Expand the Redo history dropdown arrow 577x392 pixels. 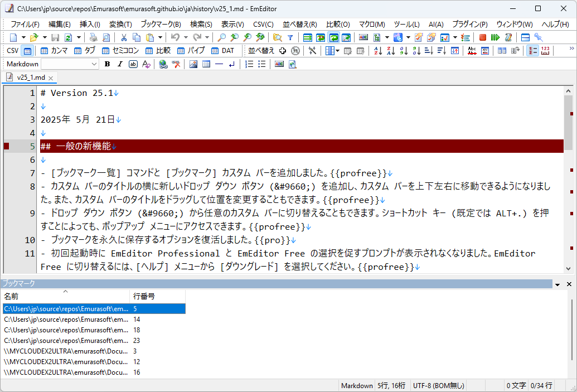click(207, 37)
